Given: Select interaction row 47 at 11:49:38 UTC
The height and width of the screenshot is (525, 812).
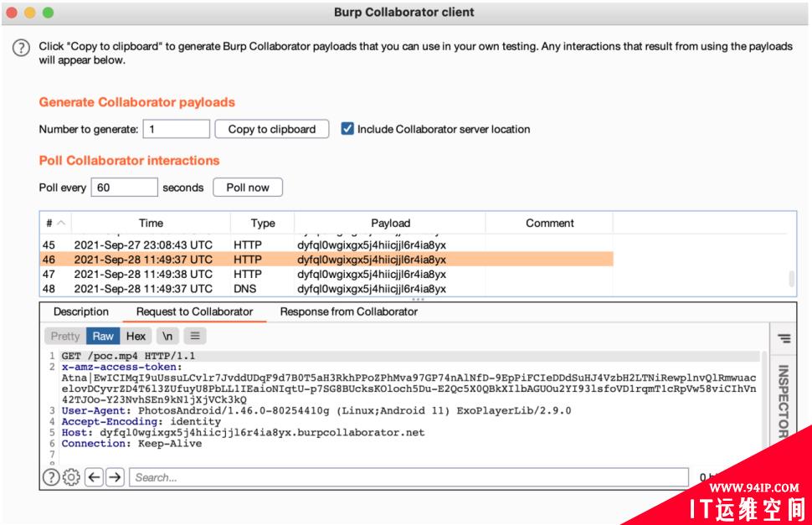Looking at the screenshot, I should coord(326,274).
